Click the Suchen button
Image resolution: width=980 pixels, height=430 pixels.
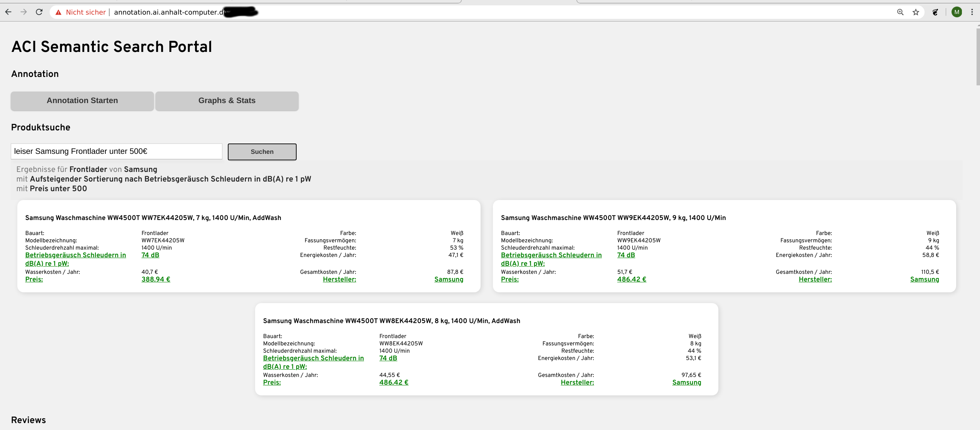262,152
